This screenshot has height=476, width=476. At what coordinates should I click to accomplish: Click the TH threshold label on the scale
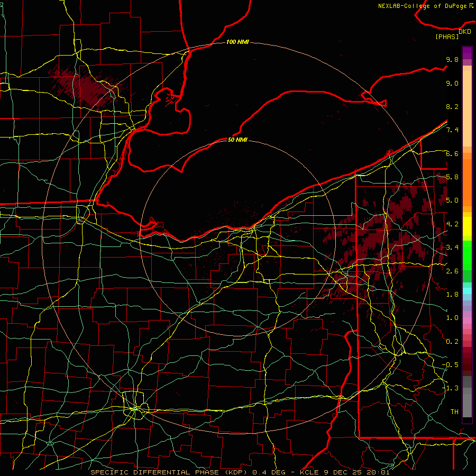454,411
